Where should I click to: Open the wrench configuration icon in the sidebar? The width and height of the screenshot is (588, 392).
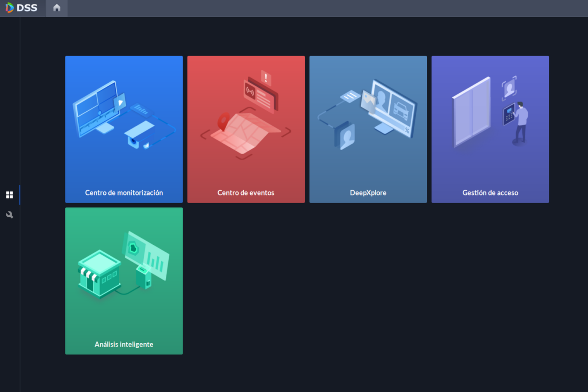pos(10,215)
